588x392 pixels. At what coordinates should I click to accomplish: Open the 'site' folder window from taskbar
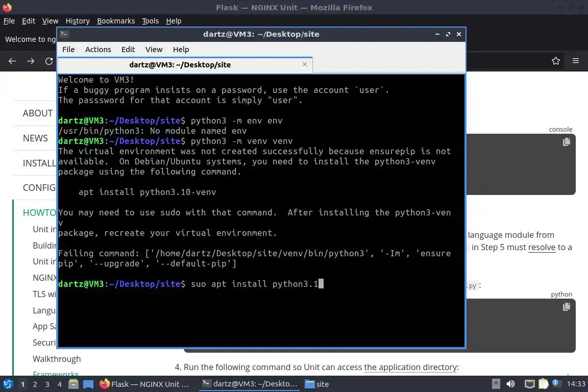317,384
